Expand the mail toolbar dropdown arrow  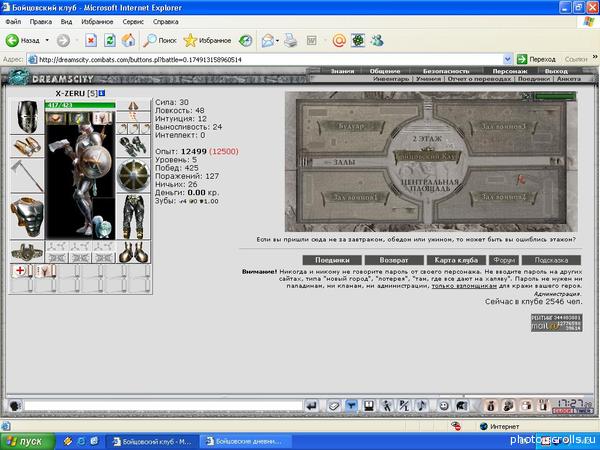(277, 41)
